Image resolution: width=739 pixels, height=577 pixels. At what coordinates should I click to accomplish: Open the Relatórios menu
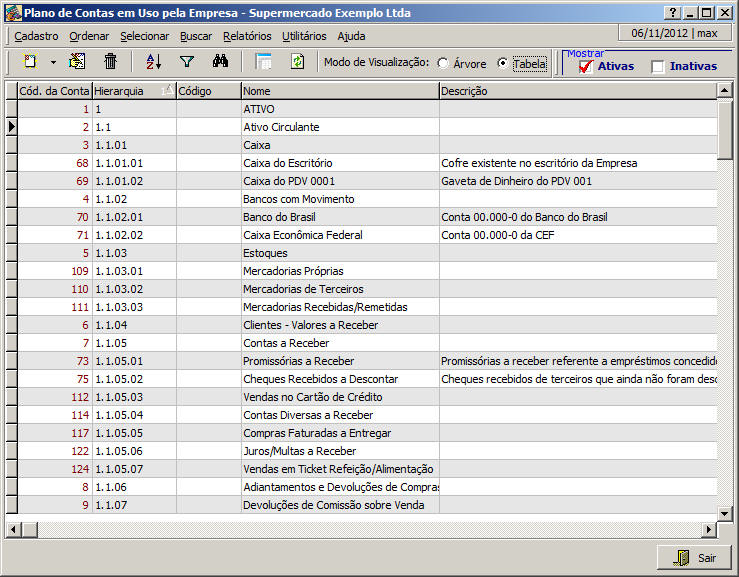tap(247, 36)
